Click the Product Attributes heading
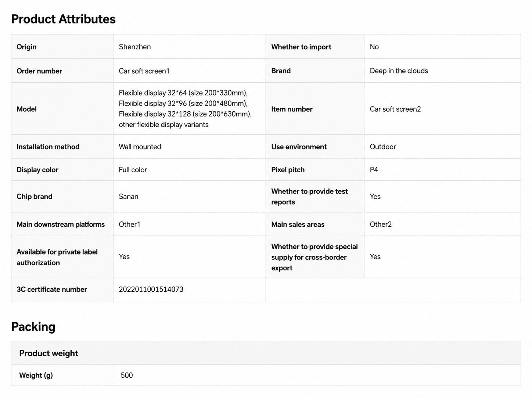532x399 pixels. coord(63,19)
